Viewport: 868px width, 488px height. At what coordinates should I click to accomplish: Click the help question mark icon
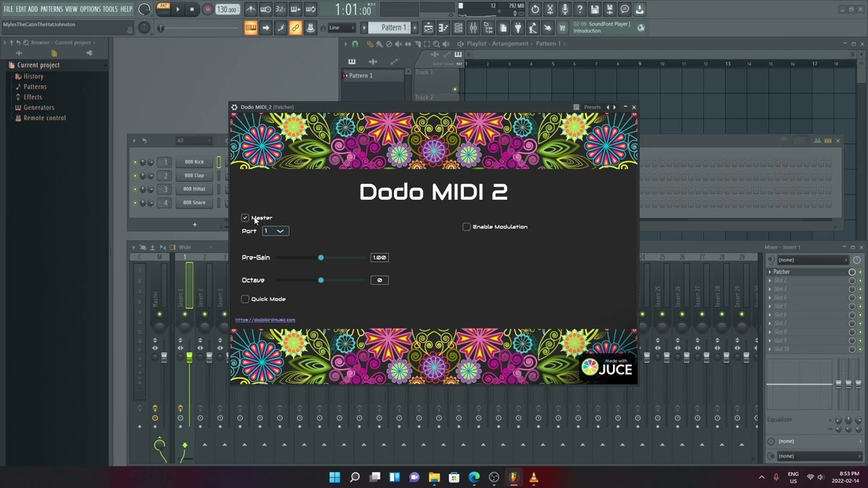pyautogui.click(x=580, y=9)
